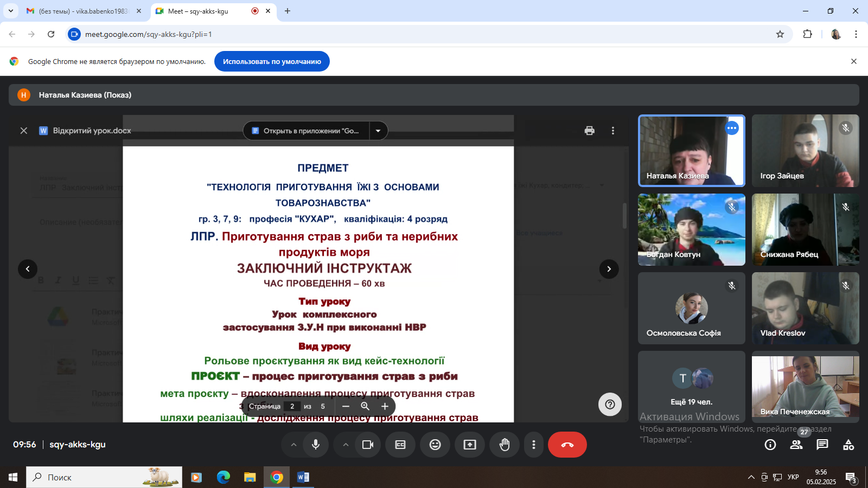Open the chat panel icon
This screenshot has height=488, width=868.
(x=822, y=445)
